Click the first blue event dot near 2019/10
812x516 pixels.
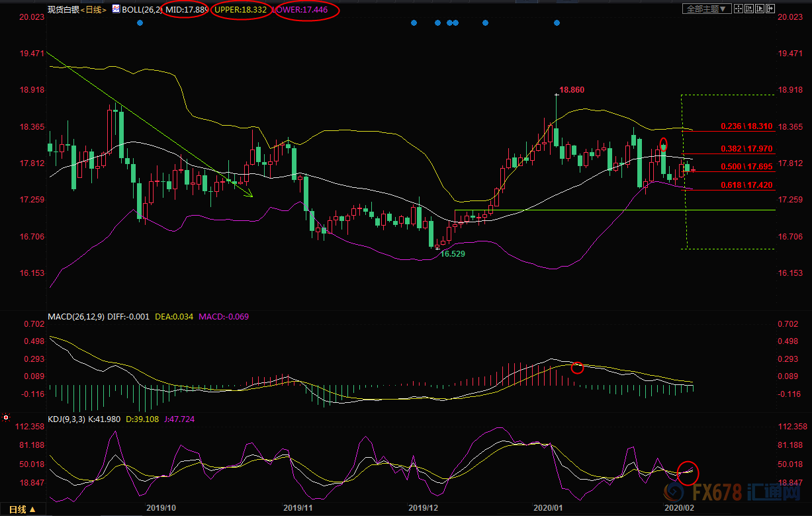(140, 23)
